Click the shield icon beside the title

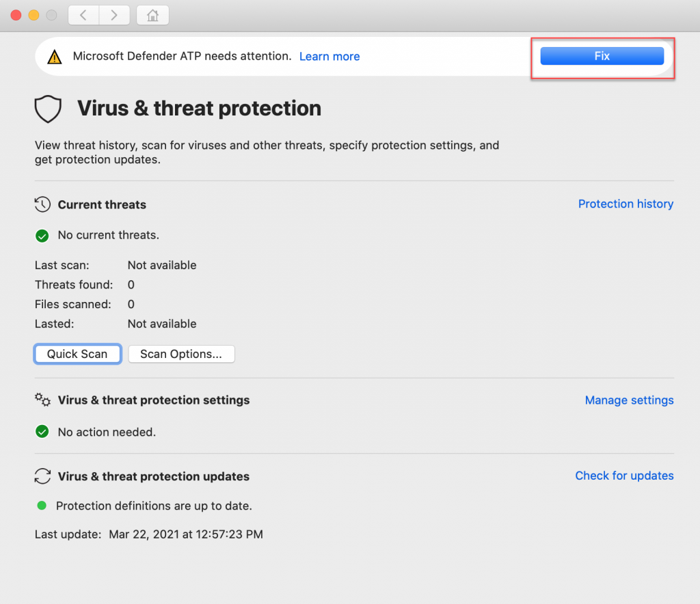click(48, 109)
